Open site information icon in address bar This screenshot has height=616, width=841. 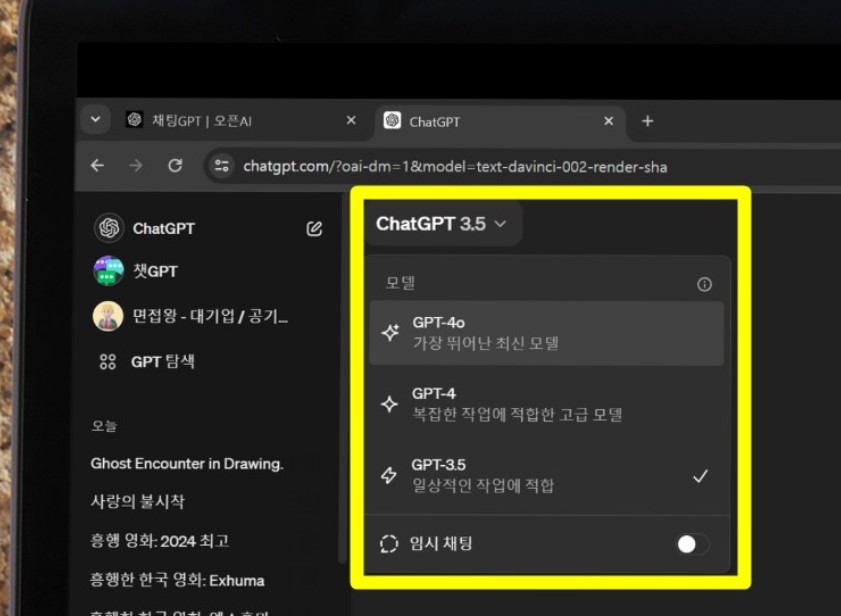222,166
